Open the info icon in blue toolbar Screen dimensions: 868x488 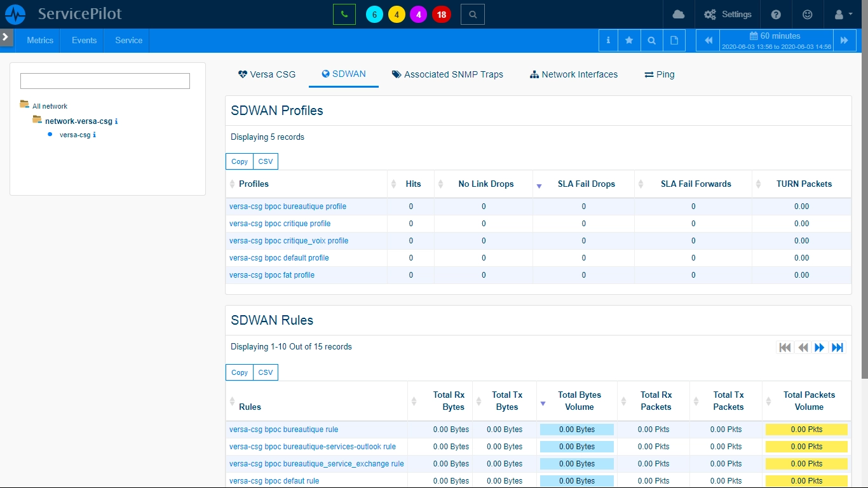608,40
